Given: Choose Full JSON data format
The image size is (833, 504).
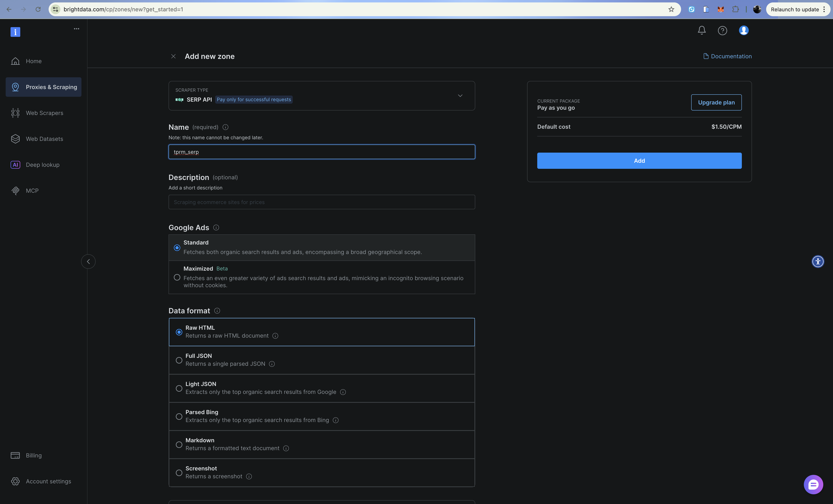Looking at the screenshot, I should click(179, 360).
